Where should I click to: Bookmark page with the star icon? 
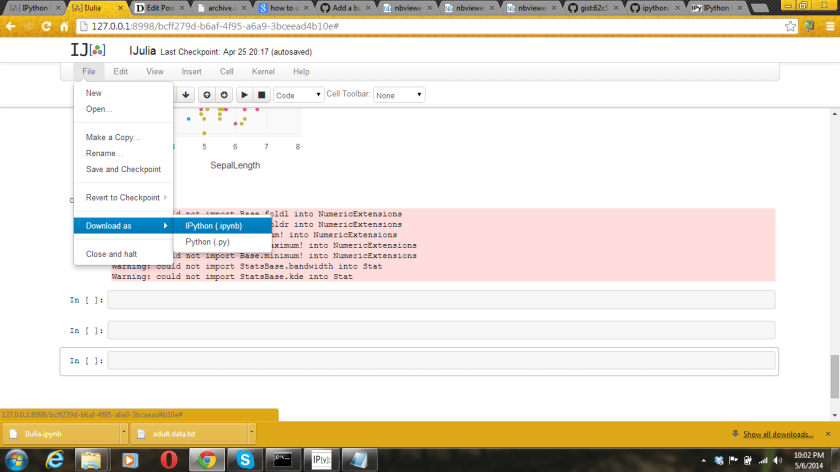tap(790, 26)
